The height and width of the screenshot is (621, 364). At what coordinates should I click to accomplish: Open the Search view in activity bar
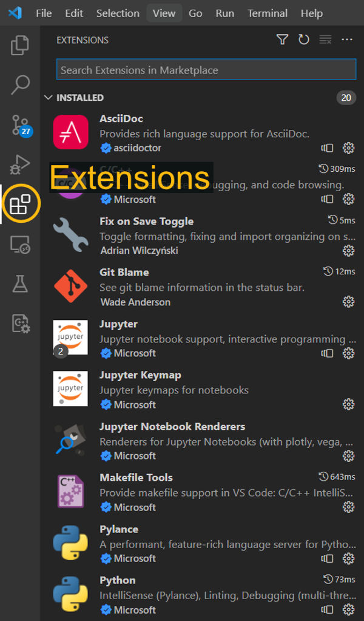[x=20, y=84]
